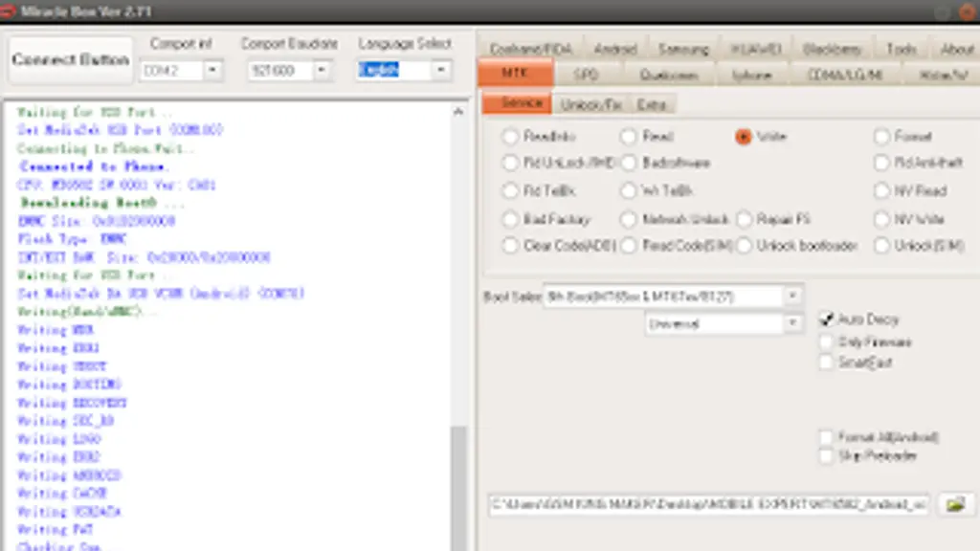Select the Wr TelBk radio button

(628, 190)
